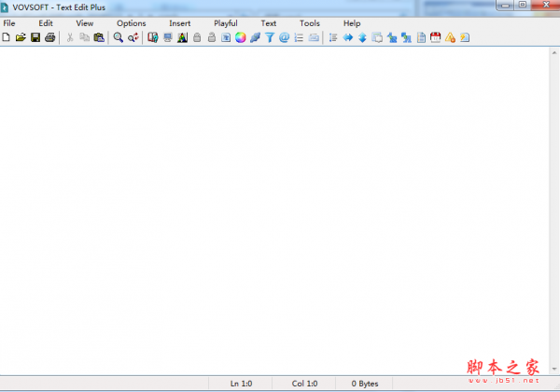Click the blue filter funnel icon
560x392 pixels.
(x=270, y=37)
